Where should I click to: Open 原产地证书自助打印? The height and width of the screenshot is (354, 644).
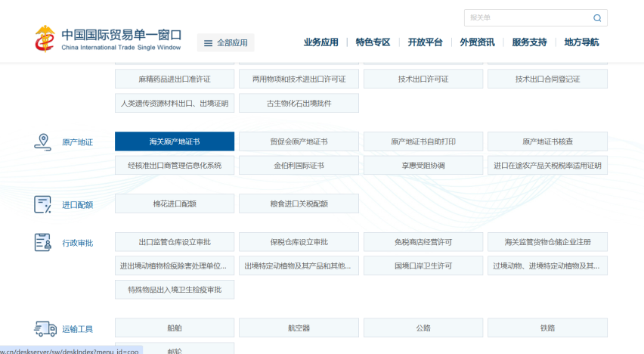point(423,141)
